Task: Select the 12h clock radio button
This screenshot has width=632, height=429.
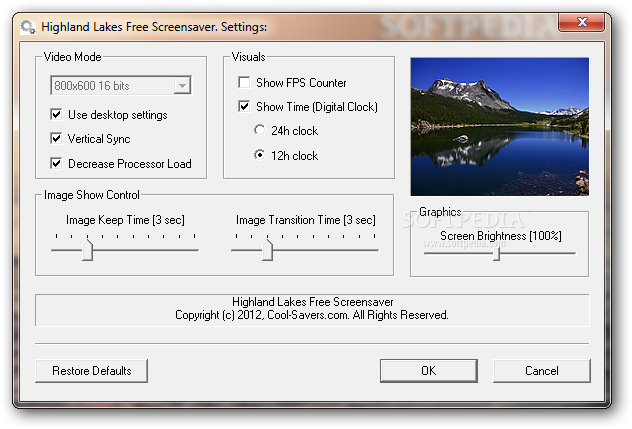Action: (260, 155)
